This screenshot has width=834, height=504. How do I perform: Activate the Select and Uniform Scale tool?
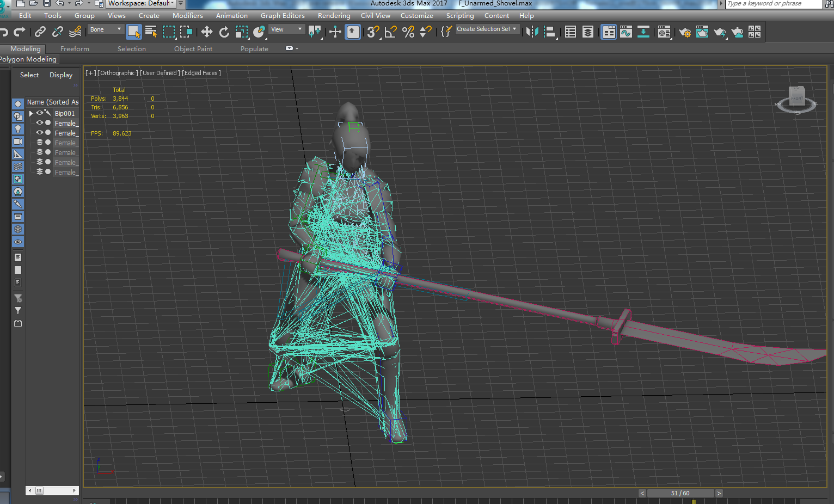[x=242, y=32]
